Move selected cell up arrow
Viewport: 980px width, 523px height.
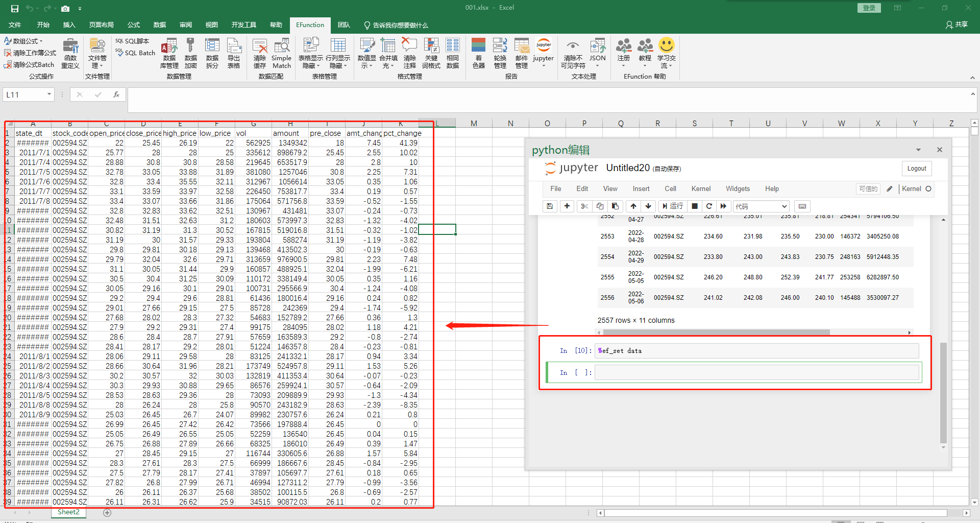click(x=633, y=206)
